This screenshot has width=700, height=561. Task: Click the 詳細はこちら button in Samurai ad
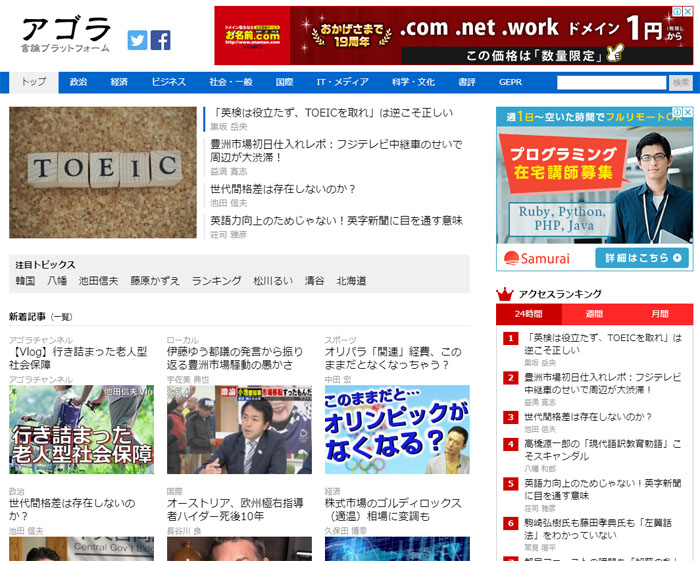tap(643, 258)
